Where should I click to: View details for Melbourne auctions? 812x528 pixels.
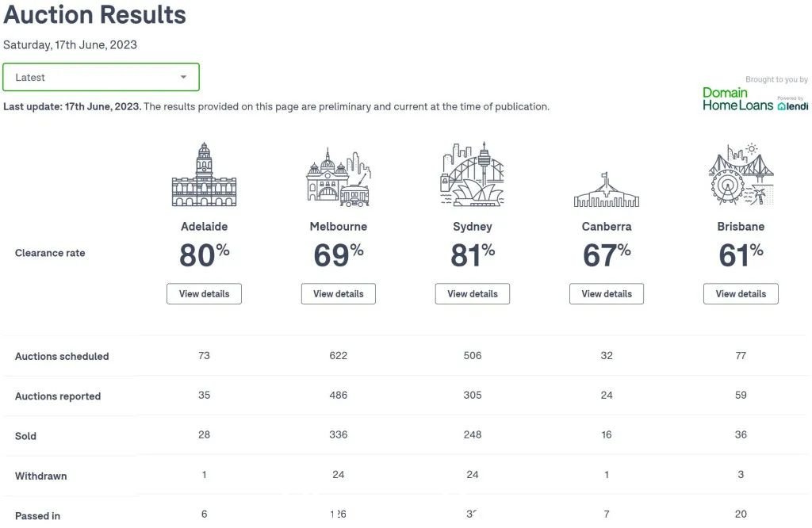(x=338, y=293)
